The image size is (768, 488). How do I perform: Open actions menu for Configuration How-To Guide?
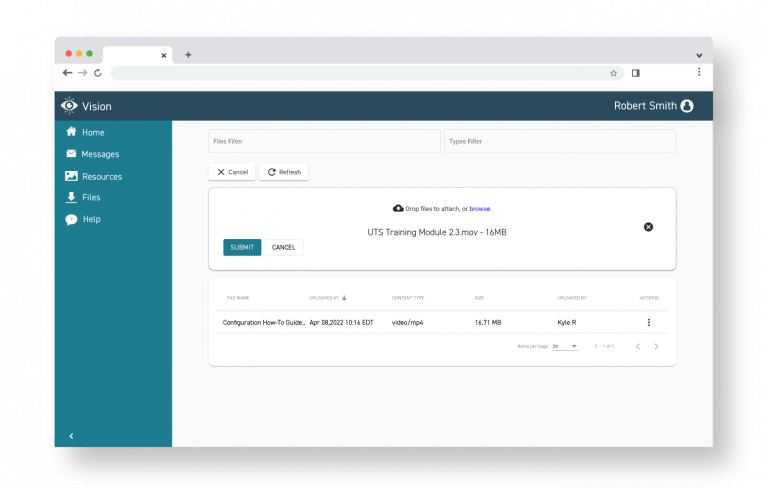click(x=649, y=322)
